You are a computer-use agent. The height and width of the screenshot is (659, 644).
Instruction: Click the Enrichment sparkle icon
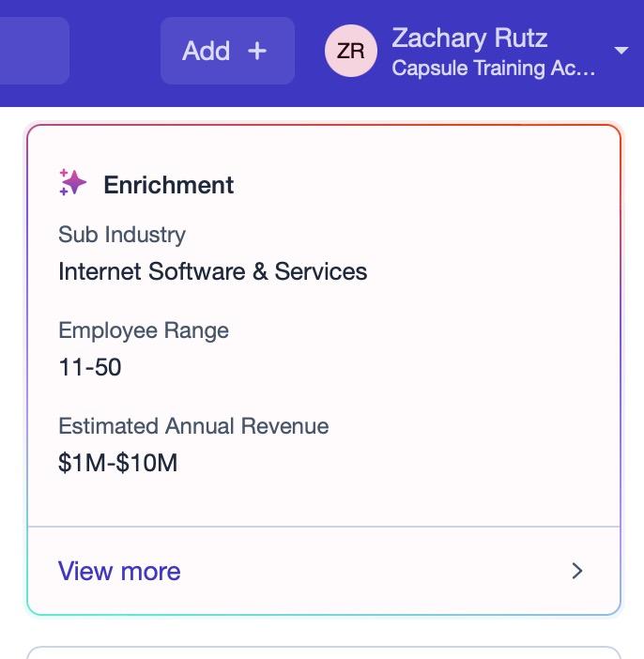73,183
